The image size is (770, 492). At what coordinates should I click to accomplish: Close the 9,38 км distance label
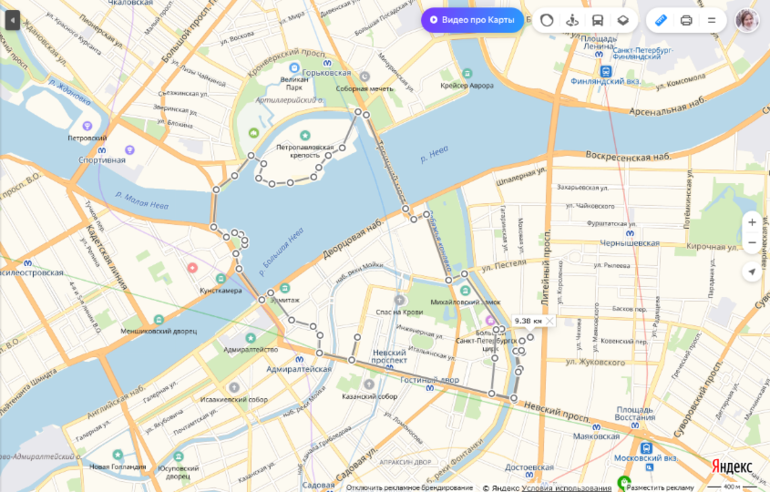pos(550,321)
